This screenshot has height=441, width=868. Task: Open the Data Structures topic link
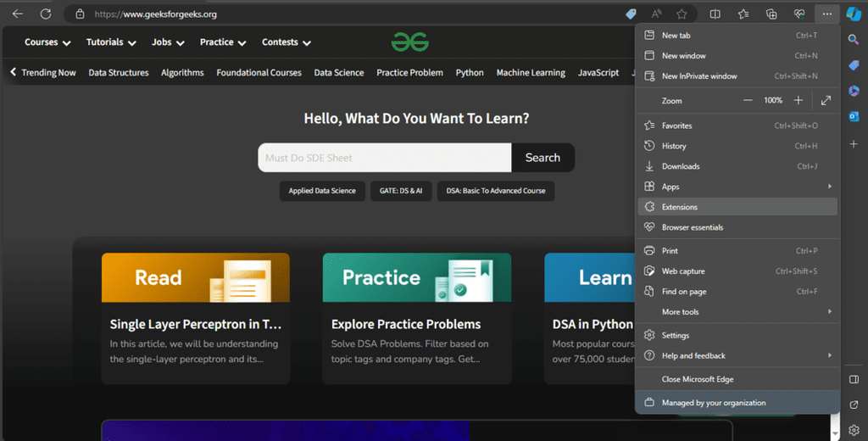tap(119, 73)
